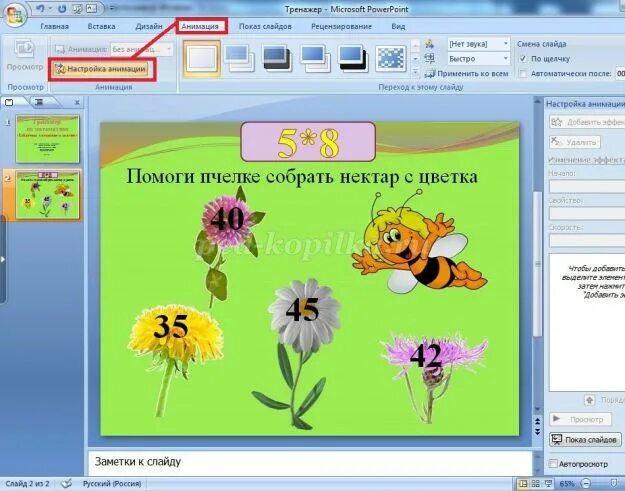Switch to Outline pane tab
Image resolution: width=625 pixels, height=491 pixels.
tap(39, 102)
